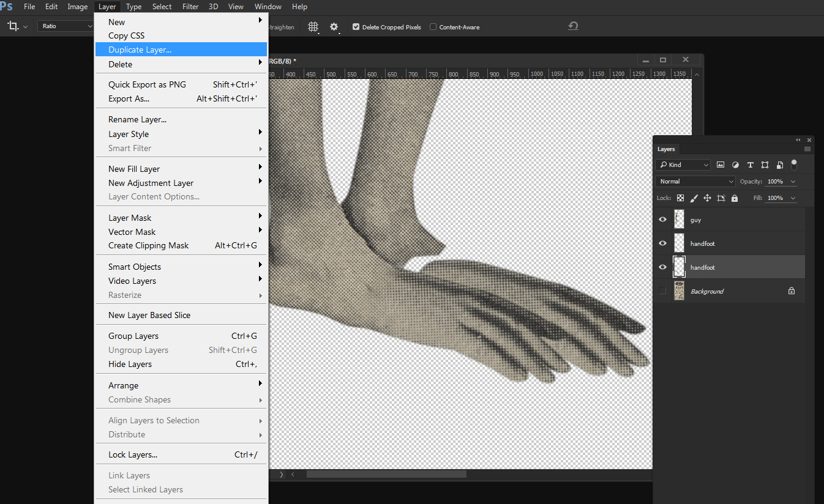Click the horizontal scrollbar under the canvas
Image resolution: width=824 pixels, height=504 pixels.
click(386, 474)
